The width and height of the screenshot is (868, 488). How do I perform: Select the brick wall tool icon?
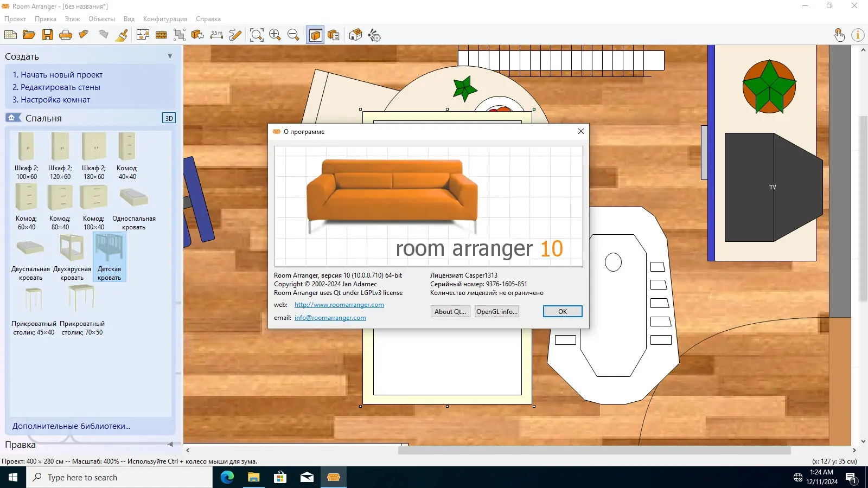[x=161, y=35]
